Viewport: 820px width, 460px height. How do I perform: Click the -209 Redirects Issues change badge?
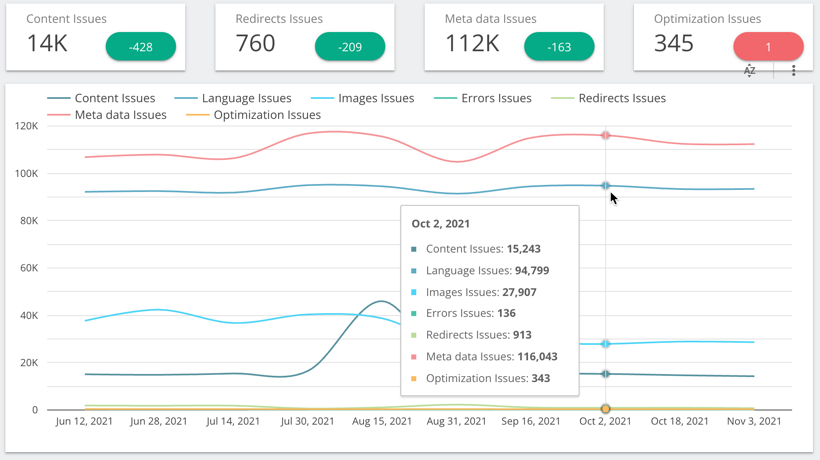tap(350, 47)
